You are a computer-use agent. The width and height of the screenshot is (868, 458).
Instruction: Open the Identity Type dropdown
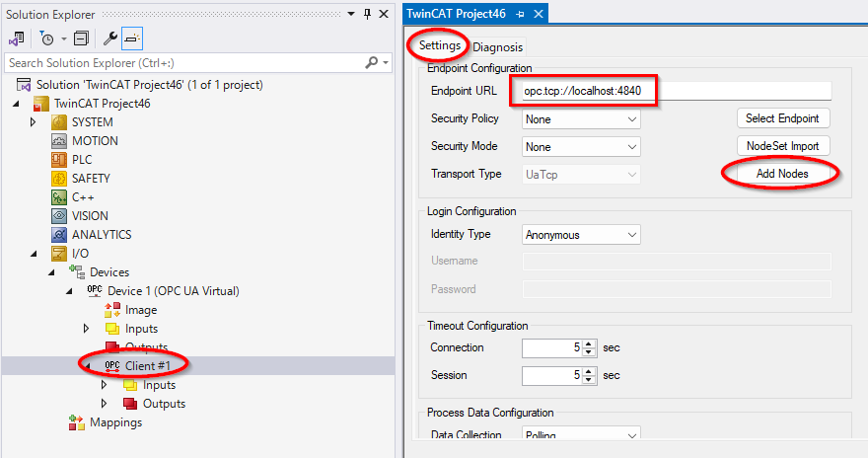(581, 235)
